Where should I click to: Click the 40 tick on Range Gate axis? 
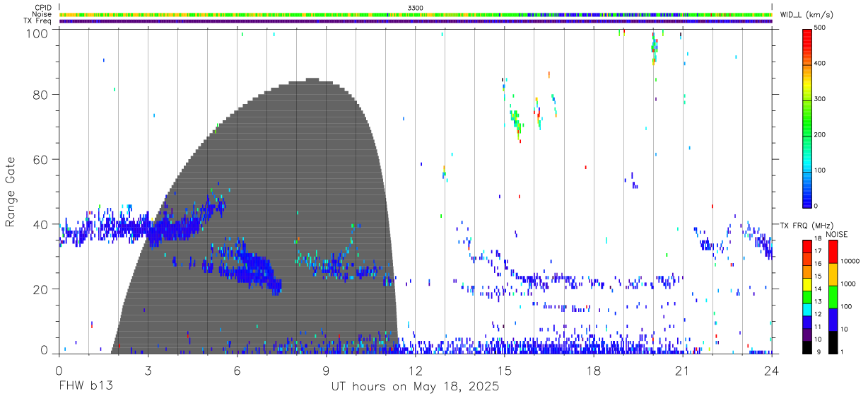click(x=42, y=224)
